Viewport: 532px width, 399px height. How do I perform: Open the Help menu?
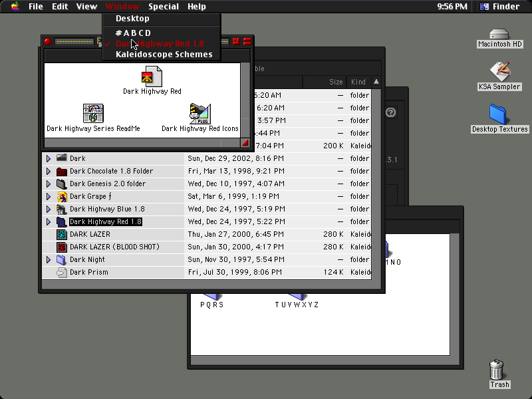[197, 7]
